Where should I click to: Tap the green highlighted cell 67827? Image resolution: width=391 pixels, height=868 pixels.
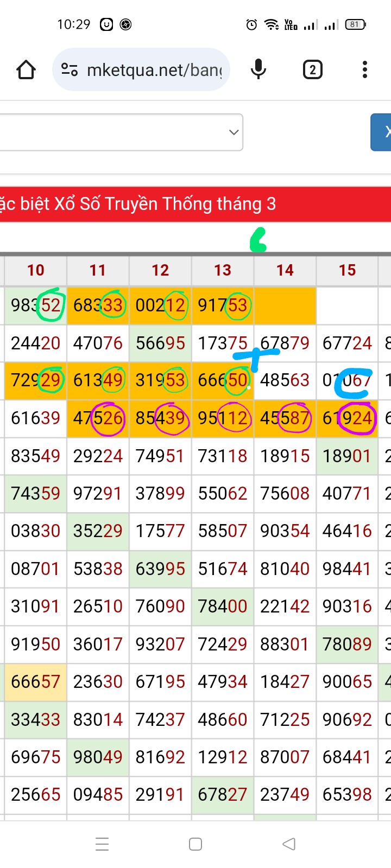(223, 795)
